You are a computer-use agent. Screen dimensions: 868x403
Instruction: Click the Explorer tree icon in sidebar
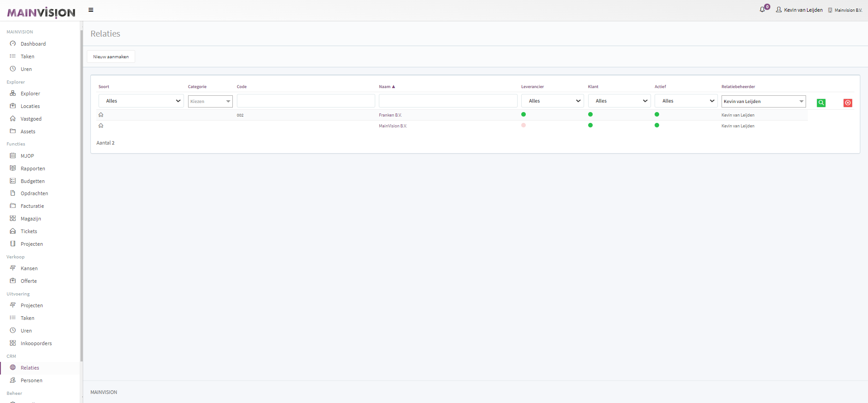pos(13,93)
